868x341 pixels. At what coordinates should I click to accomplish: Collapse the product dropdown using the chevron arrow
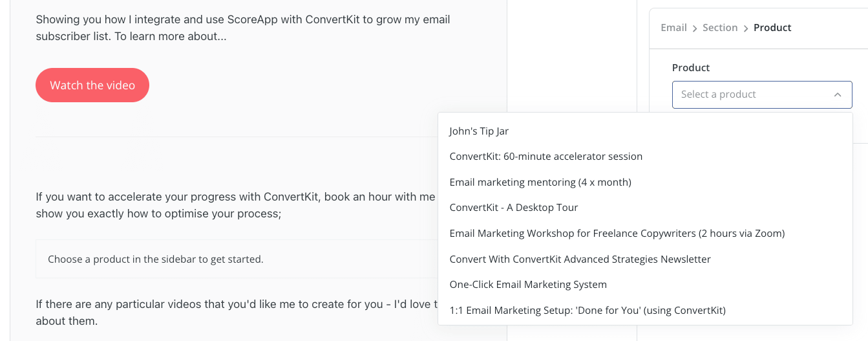point(838,94)
